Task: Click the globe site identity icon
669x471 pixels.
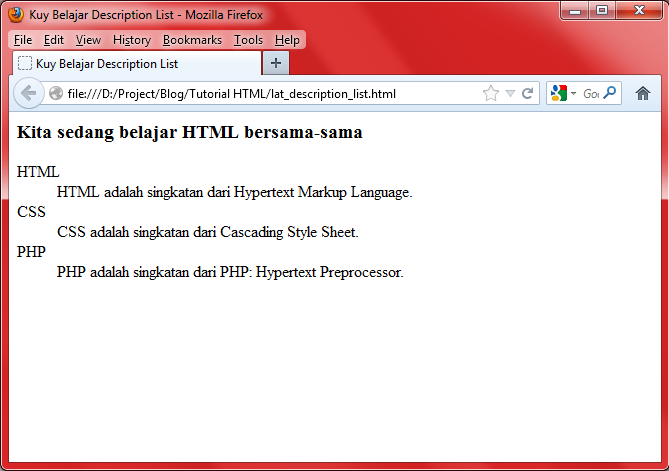Action: point(55,93)
